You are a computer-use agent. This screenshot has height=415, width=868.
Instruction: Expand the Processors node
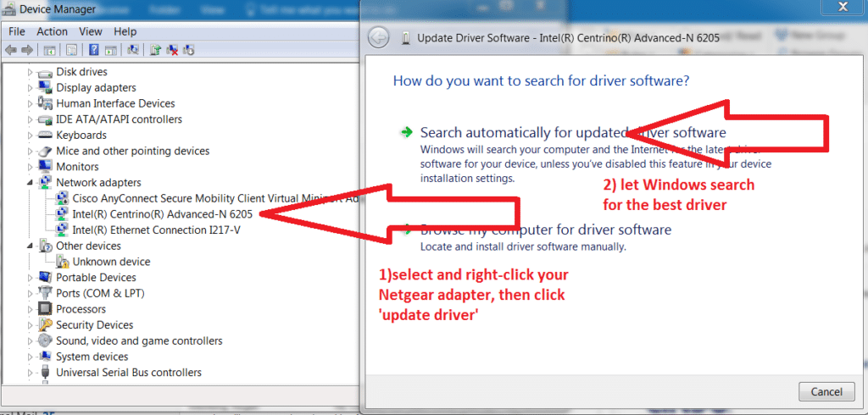[x=31, y=309]
